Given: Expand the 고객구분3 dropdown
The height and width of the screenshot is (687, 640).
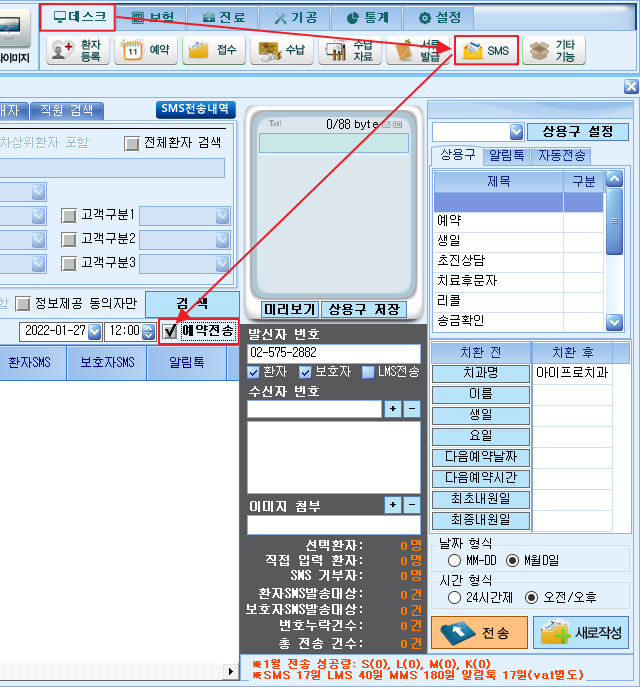Looking at the screenshot, I should tap(223, 264).
